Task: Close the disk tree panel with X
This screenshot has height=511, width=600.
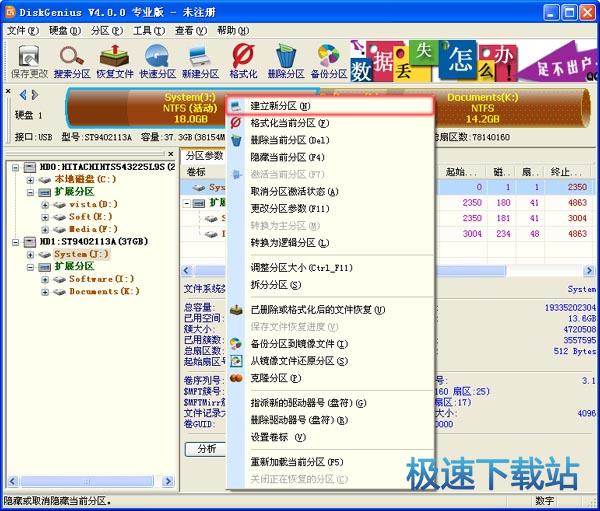Action: pos(171,154)
